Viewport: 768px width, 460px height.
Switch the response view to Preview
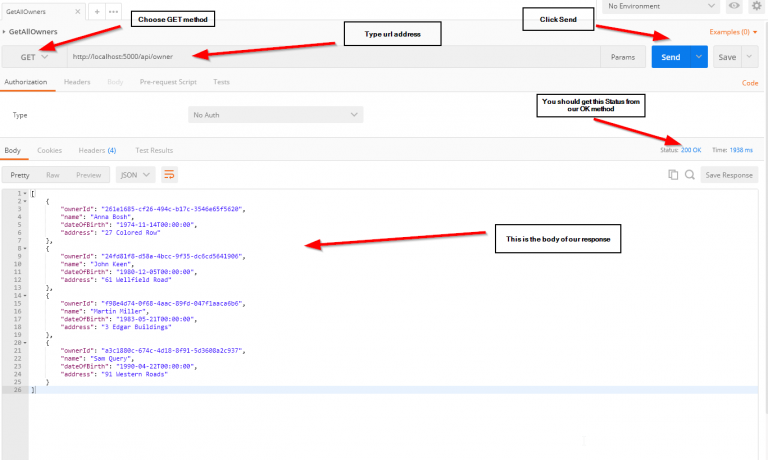[89, 175]
